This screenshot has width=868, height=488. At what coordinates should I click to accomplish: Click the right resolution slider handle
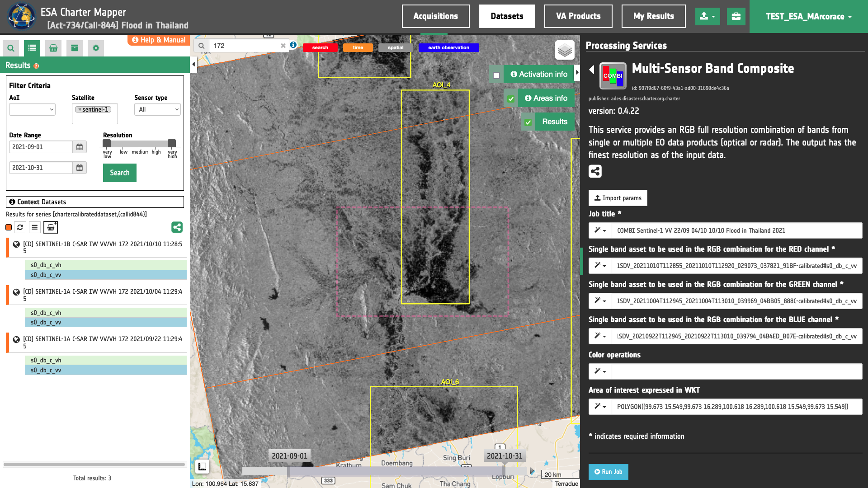click(x=172, y=143)
